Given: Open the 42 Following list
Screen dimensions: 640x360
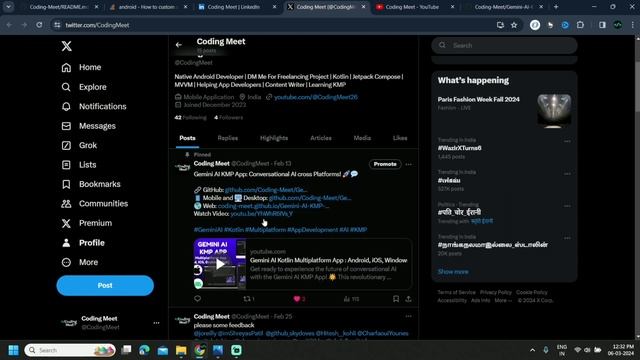Looking at the screenshot, I should coord(190,118).
